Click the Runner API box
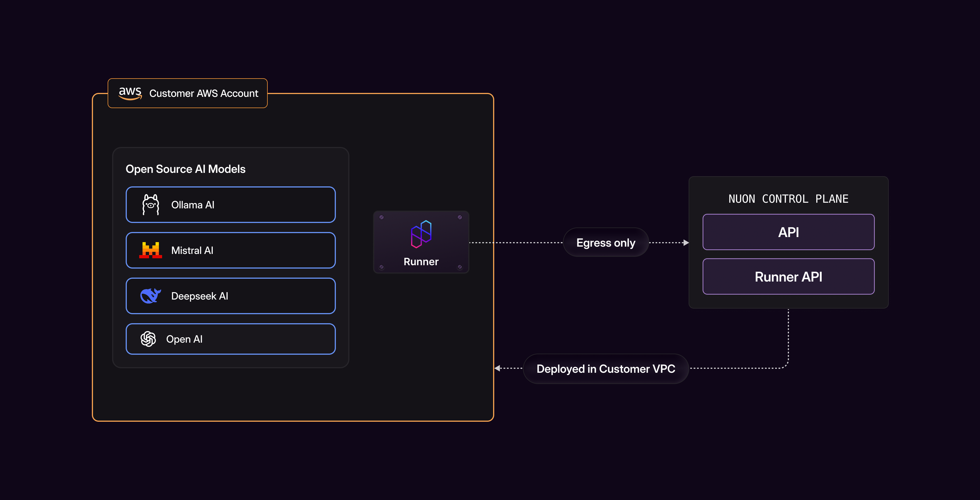The image size is (980, 500). [788, 277]
